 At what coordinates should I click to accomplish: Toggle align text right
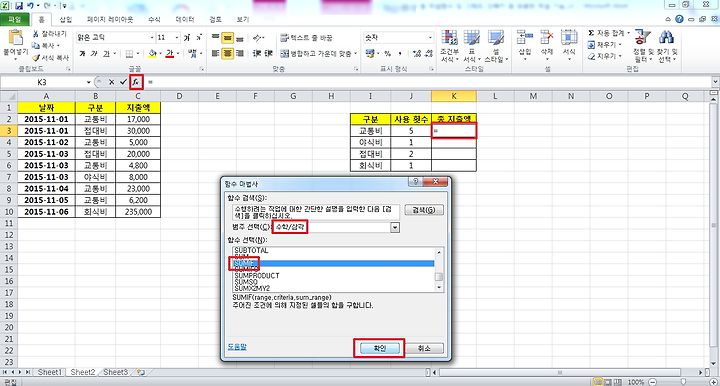(239, 54)
